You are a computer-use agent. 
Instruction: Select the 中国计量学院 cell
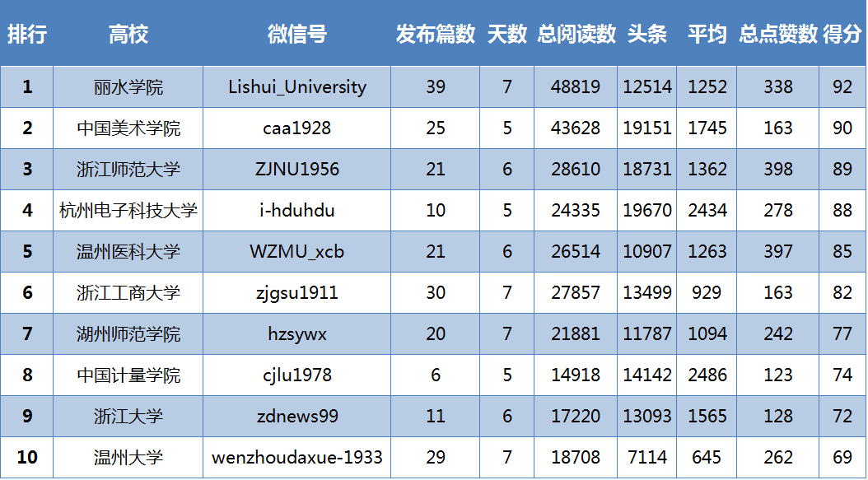tap(128, 375)
